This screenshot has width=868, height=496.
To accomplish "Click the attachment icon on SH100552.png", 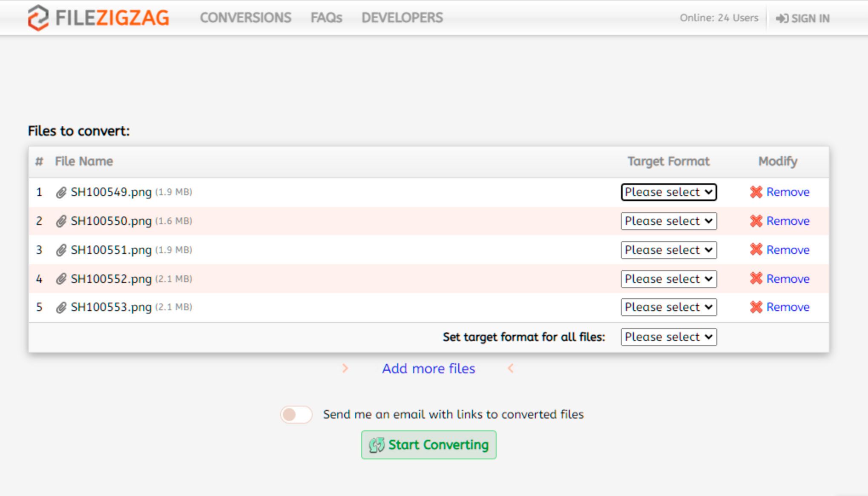I will pos(60,278).
